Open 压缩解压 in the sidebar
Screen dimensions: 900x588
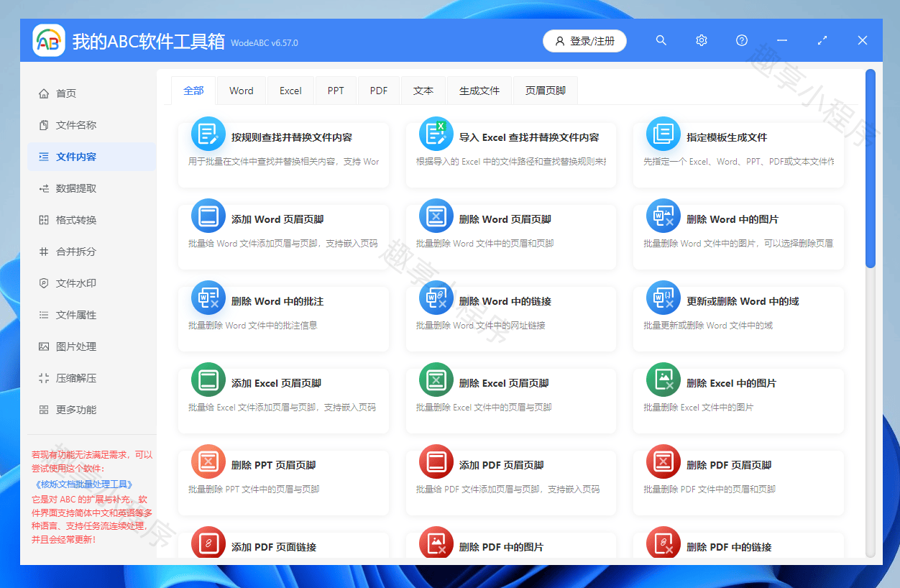coord(91,378)
